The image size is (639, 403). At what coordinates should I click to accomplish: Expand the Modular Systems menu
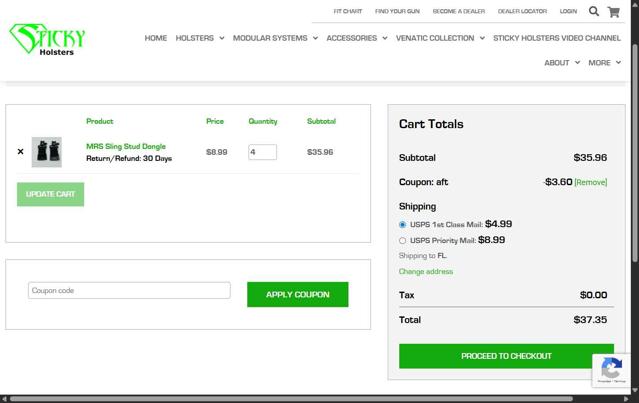tap(275, 38)
